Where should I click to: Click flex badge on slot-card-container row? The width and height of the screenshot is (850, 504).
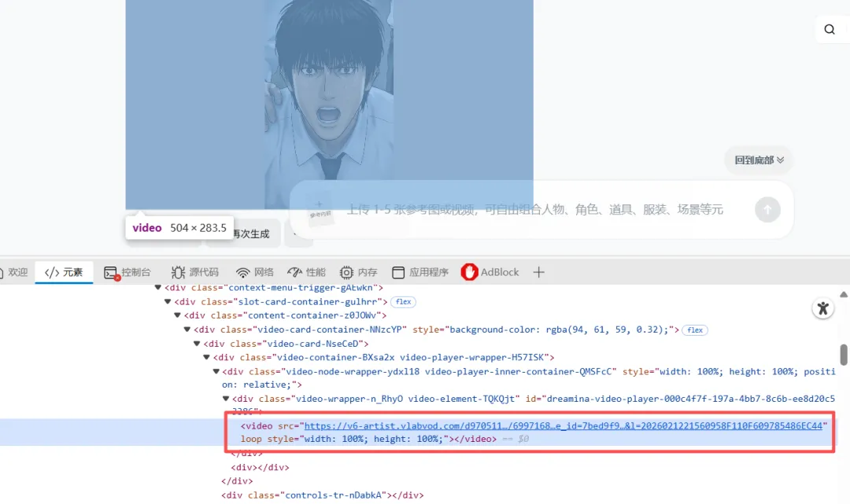(403, 302)
